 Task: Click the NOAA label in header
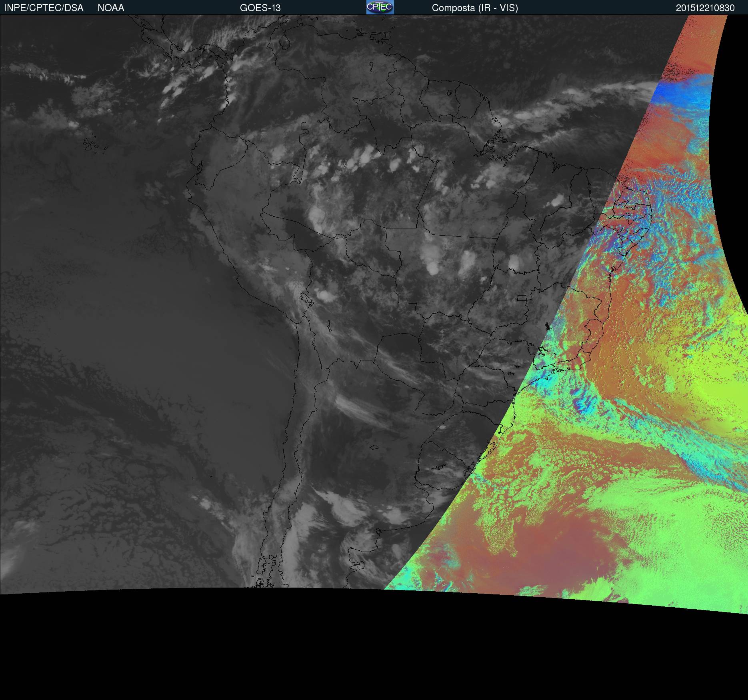111,8
